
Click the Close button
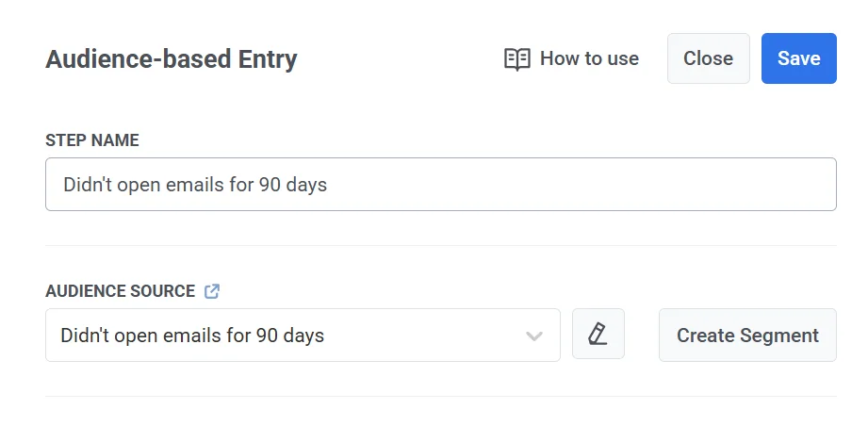(x=708, y=58)
